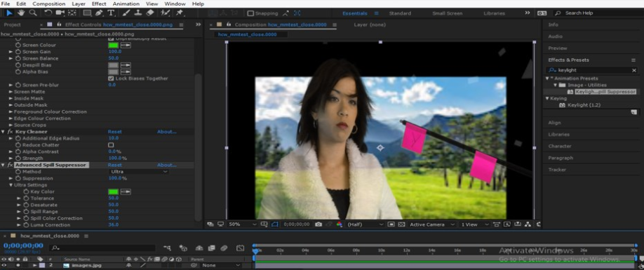The height and width of the screenshot is (270, 644).
Task: Toggle Unpremultiply Result checkbox
Action: (111, 39)
